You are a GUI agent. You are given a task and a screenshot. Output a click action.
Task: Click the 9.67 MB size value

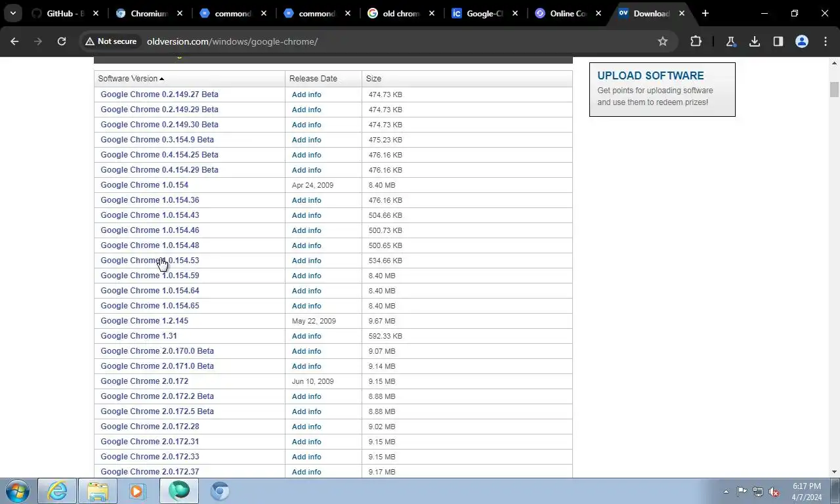click(382, 321)
